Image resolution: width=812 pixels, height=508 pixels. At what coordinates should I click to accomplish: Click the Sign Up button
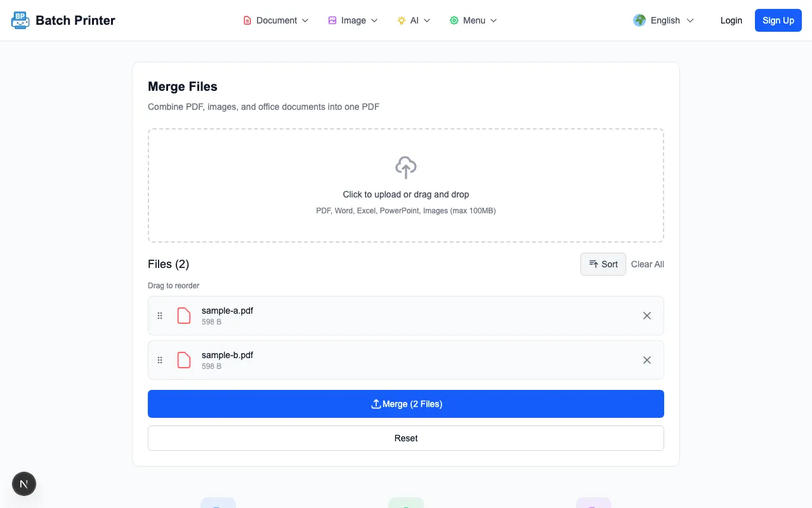coord(778,20)
